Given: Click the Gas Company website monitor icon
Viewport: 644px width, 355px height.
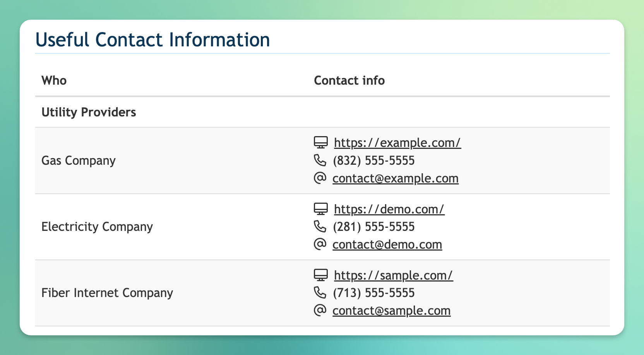Looking at the screenshot, I should (x=320, y=142).
